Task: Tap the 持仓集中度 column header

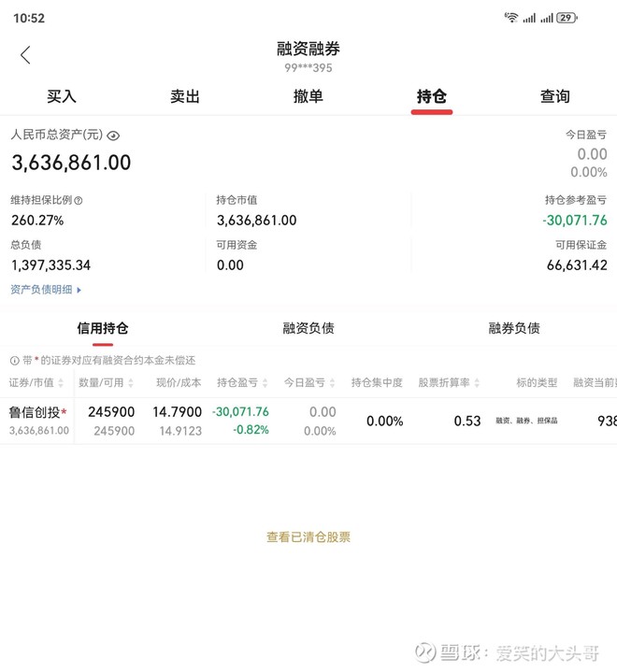Action: click(x=377, y=382)
